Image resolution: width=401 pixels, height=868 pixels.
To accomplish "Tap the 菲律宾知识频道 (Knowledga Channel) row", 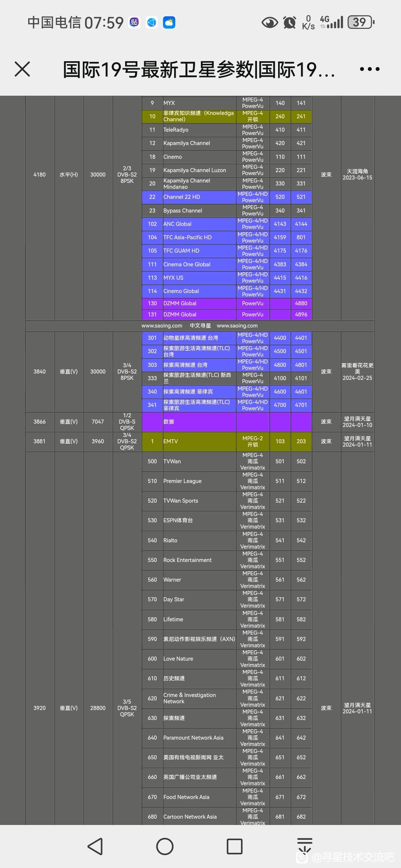I will click(x=226, y=116).
